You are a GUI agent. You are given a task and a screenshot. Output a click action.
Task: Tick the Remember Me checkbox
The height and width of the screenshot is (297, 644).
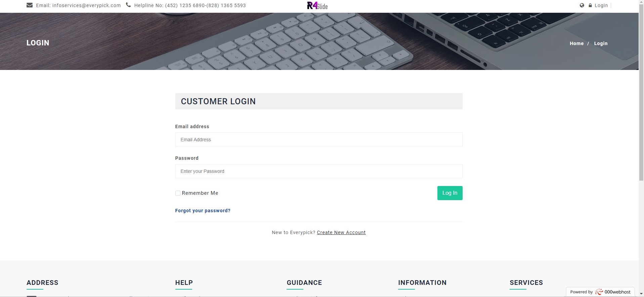tap(178, 193)
